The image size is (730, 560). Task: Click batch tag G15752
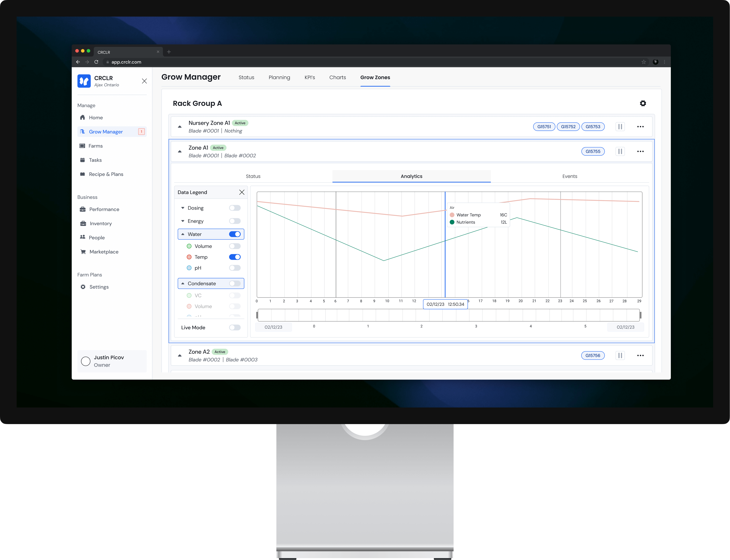click(568, 127)
